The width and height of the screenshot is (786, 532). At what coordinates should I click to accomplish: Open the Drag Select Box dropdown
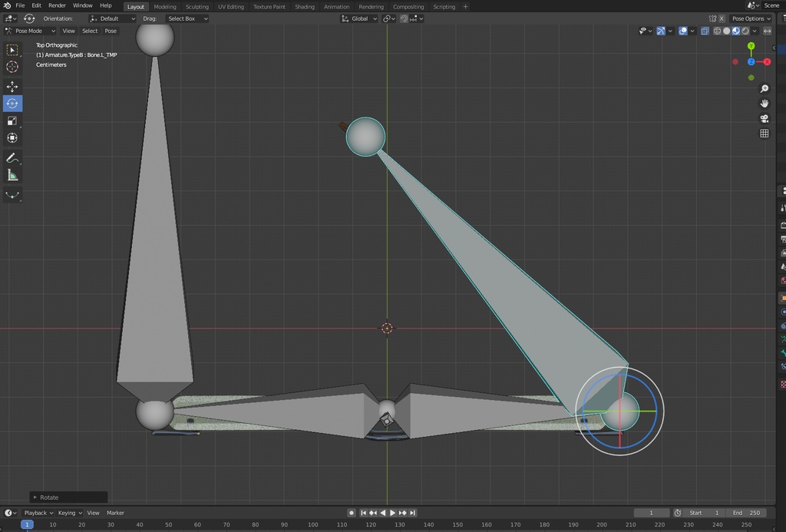coord(187,18)
